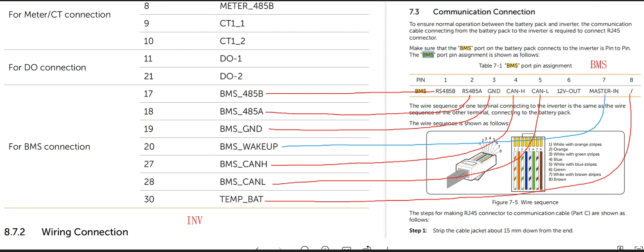
Task: Select the METER_485B table cell
Action: (x=246, y=6)
